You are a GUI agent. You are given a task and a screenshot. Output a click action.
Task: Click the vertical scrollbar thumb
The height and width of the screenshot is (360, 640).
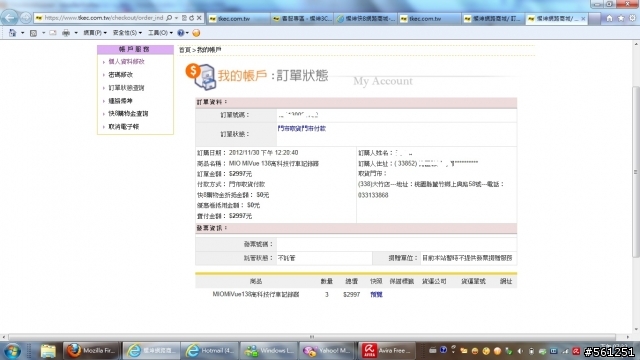[x=636, y=171]
